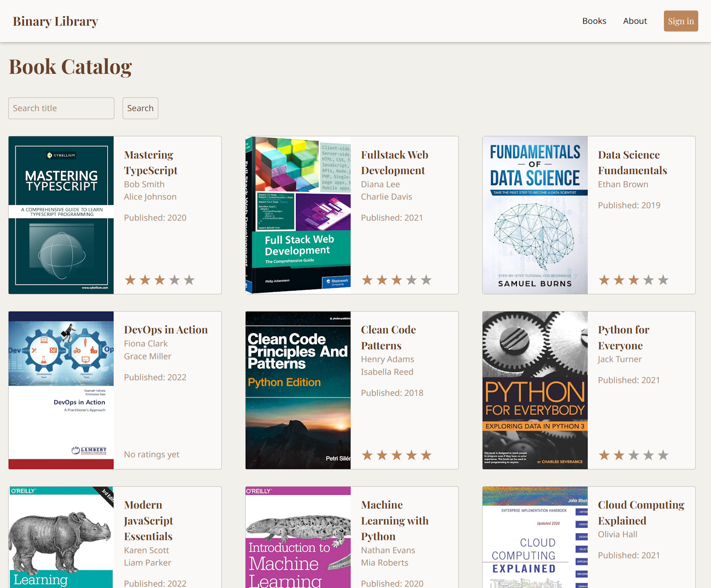The height and width of the screenshot is (588, 711).
Task: Open the Mastering TypeScript book title
Action: (151, 163)
